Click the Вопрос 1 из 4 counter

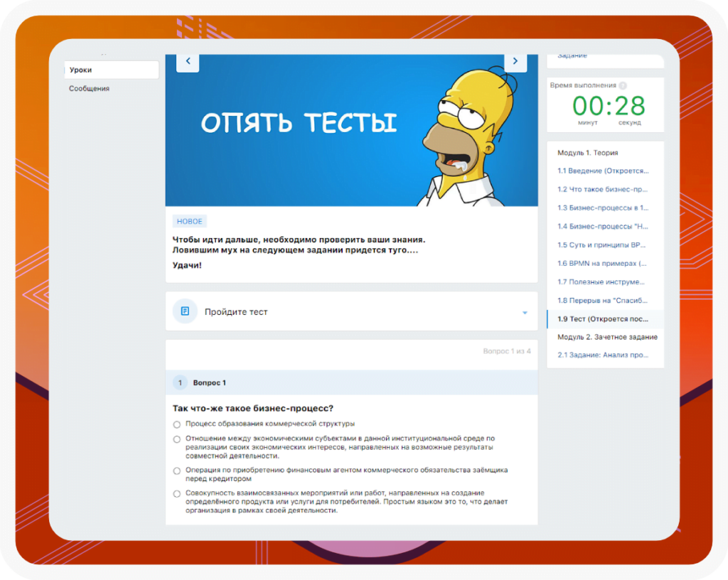click(506, 351)
